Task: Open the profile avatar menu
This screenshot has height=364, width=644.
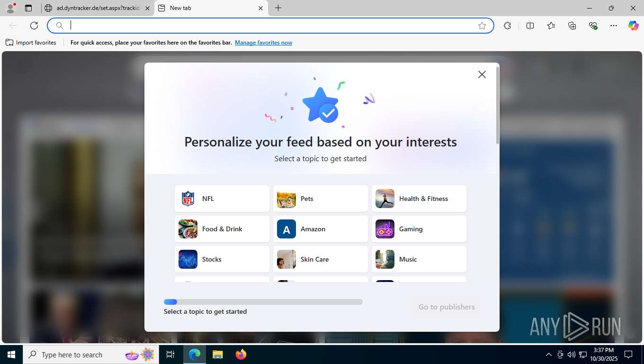Action: pyautogui.click(x=10, y=8)
